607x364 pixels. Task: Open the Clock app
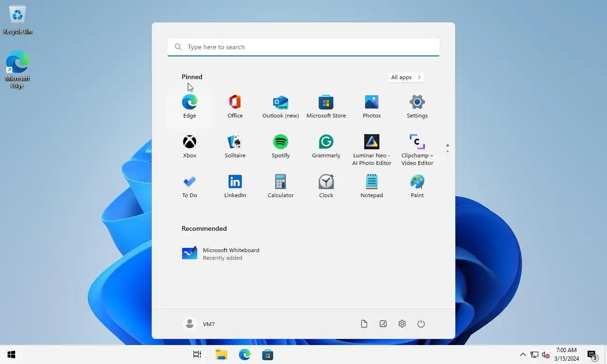(326, 187)
